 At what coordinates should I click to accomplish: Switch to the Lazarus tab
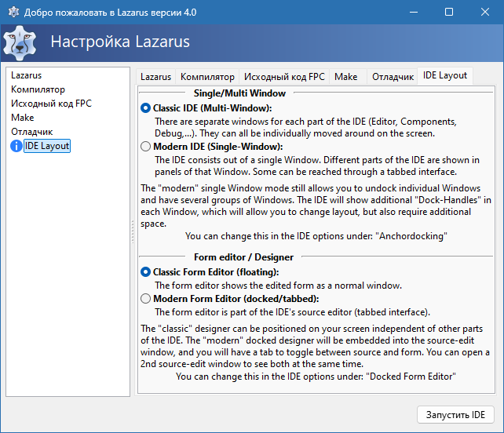click(155, 77)
